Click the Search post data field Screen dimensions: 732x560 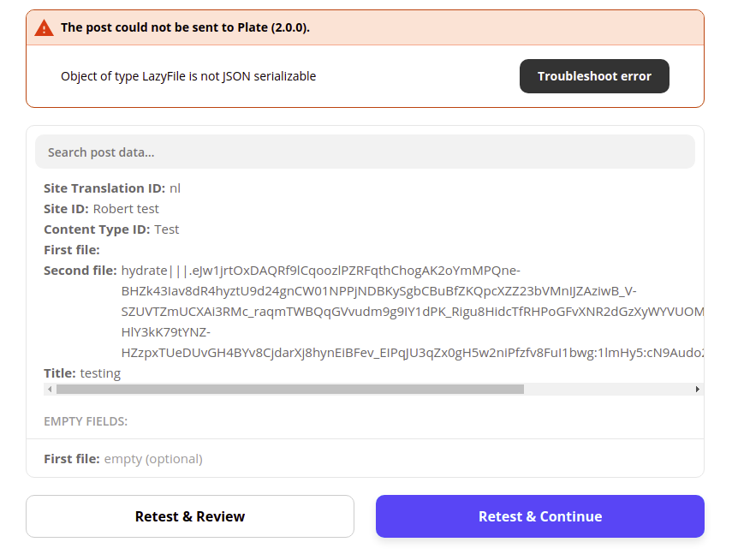pos(365,152)
